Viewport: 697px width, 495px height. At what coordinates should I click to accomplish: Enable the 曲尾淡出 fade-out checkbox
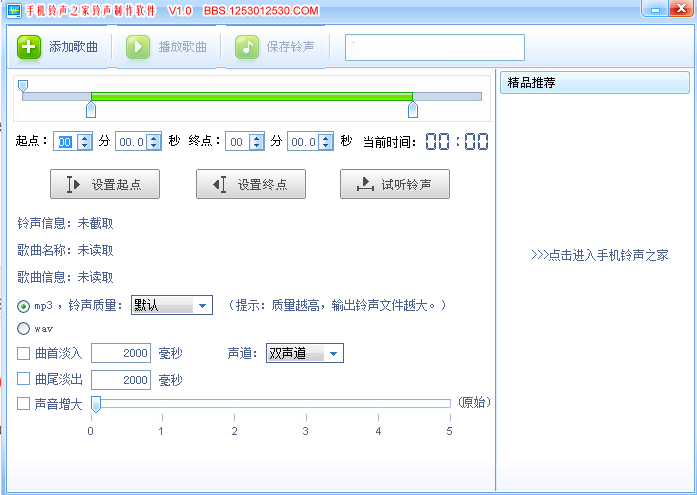pyautogui.click(x=23, y=379)
